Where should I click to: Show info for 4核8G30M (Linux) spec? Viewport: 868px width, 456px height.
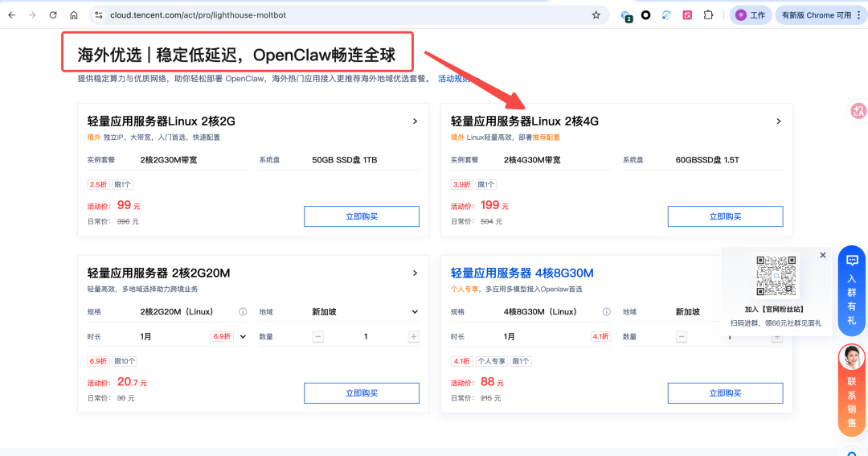[607, 312]
